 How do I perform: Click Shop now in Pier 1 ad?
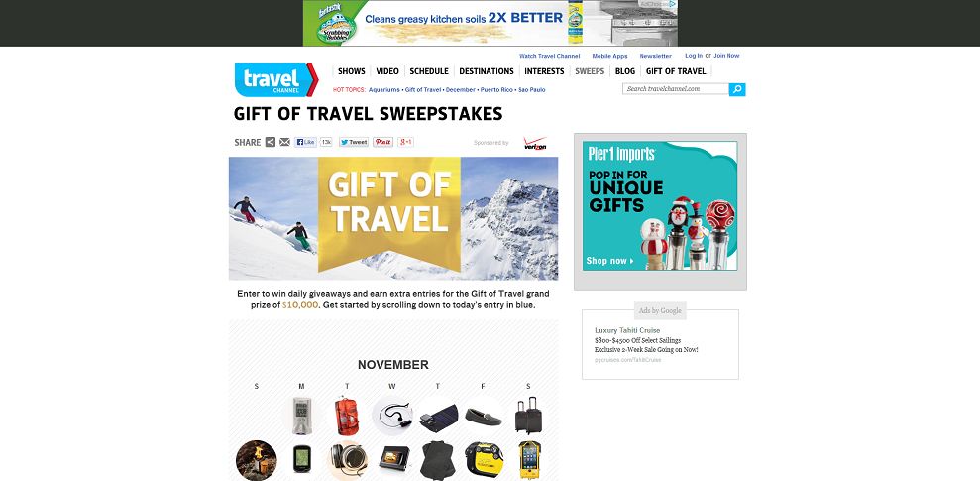pos(609,261)
